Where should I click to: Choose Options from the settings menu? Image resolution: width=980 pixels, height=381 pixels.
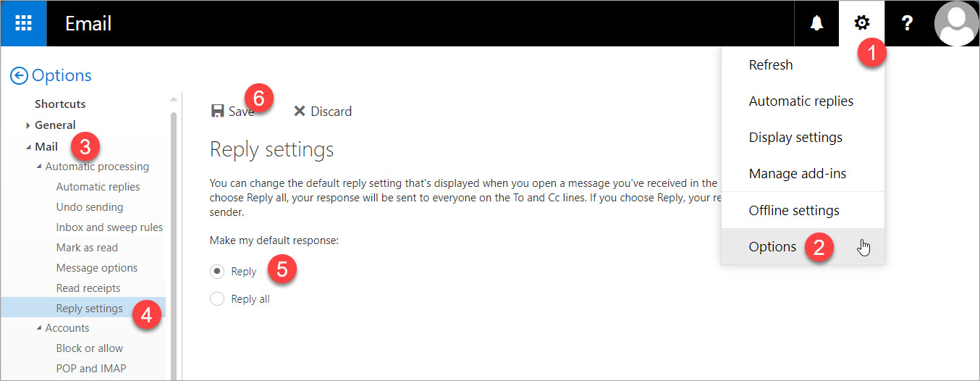[772, 247]
